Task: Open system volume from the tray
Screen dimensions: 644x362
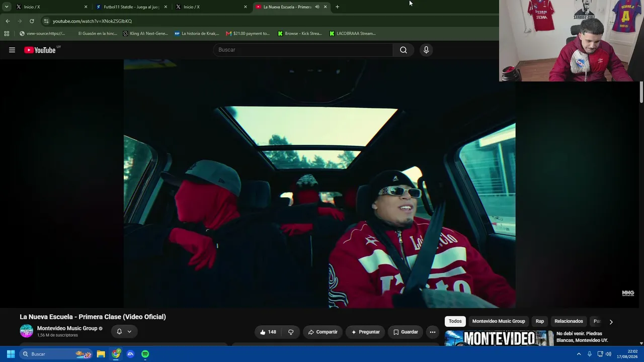Action: (x=608, y=354)
